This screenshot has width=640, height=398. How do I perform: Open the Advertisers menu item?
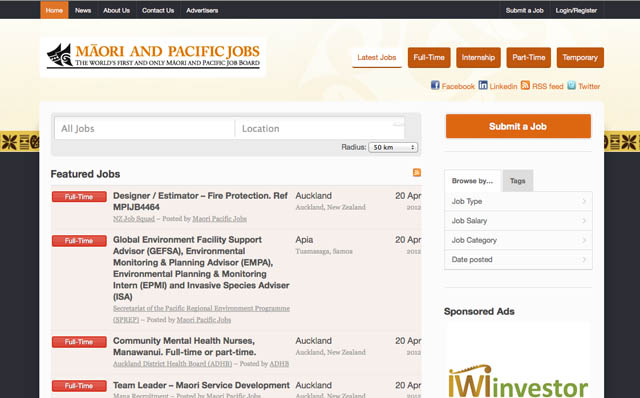click(202, 10)
